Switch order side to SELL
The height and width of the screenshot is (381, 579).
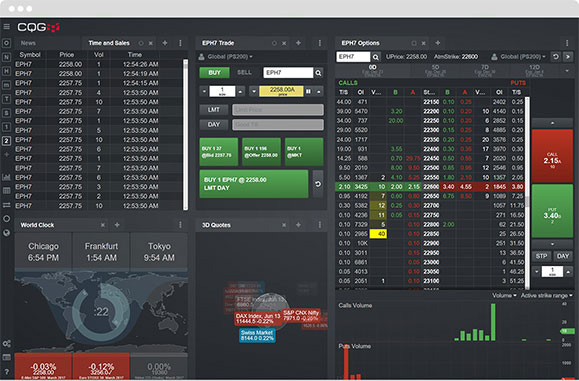pyautogui.click(x=244, y=73)
